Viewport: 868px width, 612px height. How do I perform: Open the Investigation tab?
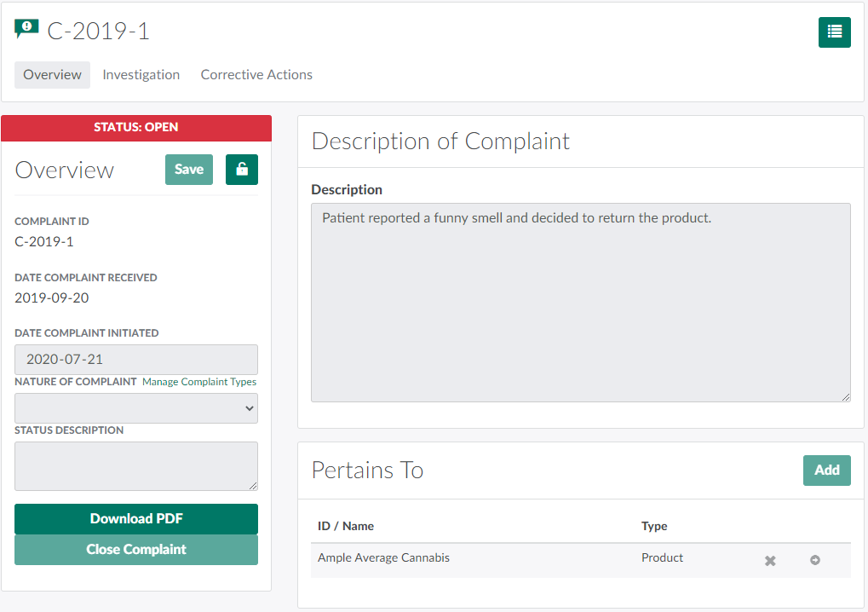141,75
